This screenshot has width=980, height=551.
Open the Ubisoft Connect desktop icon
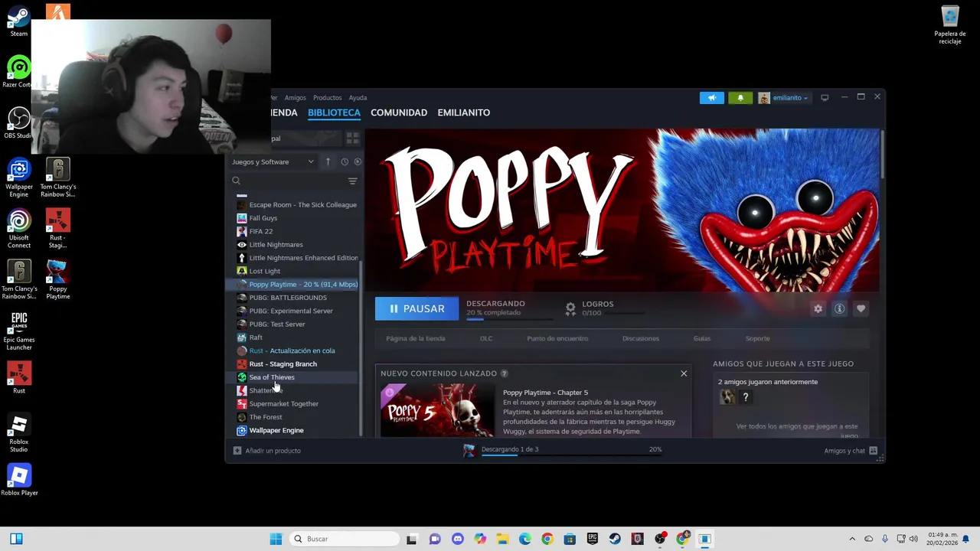point(19,229)
